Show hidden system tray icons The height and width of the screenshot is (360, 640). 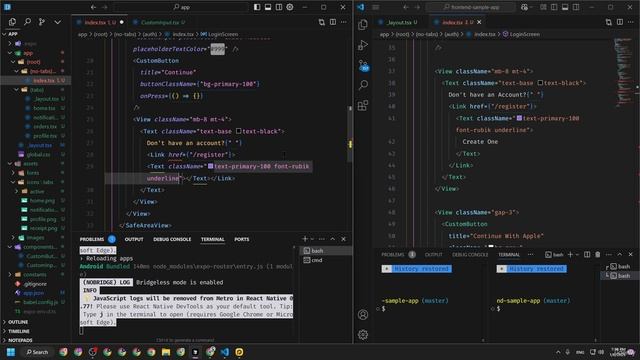558,352
